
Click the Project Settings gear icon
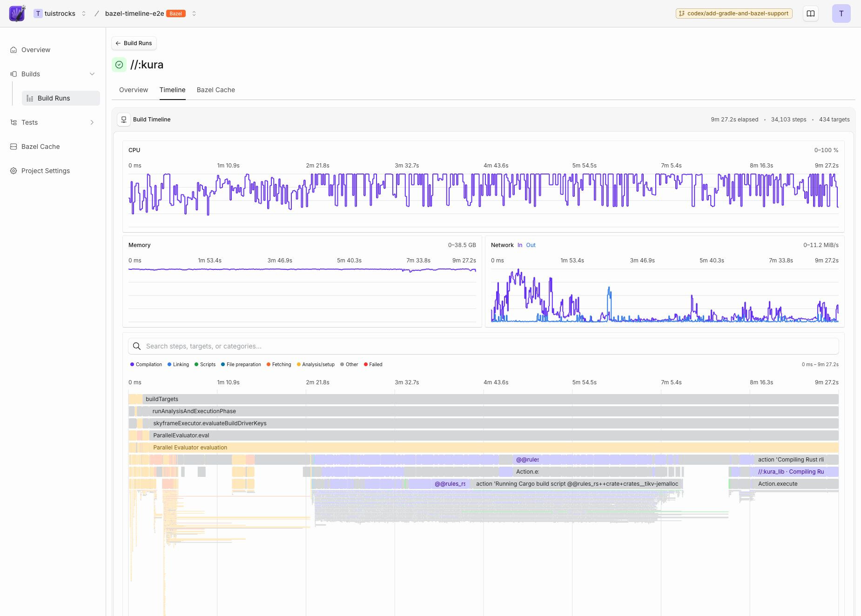pos(13,171)
